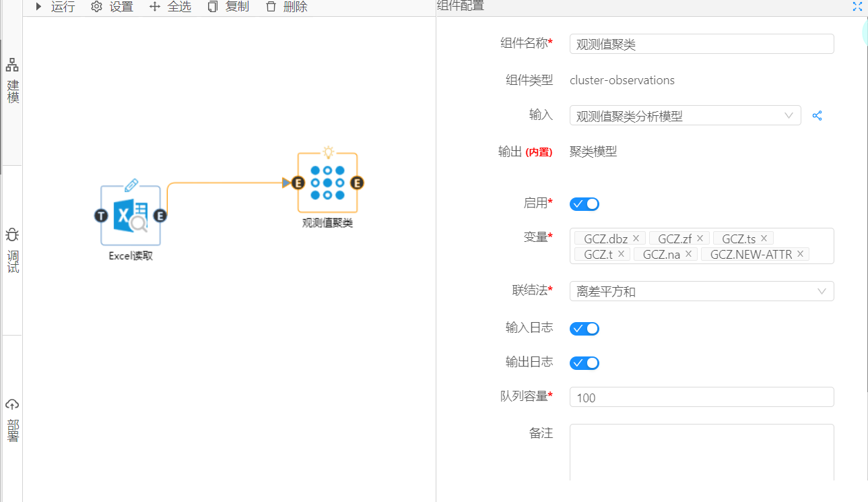Click the 队列容量 input field
The width and height of the screenshot is (868, 502).
click(x=701, y=398)
